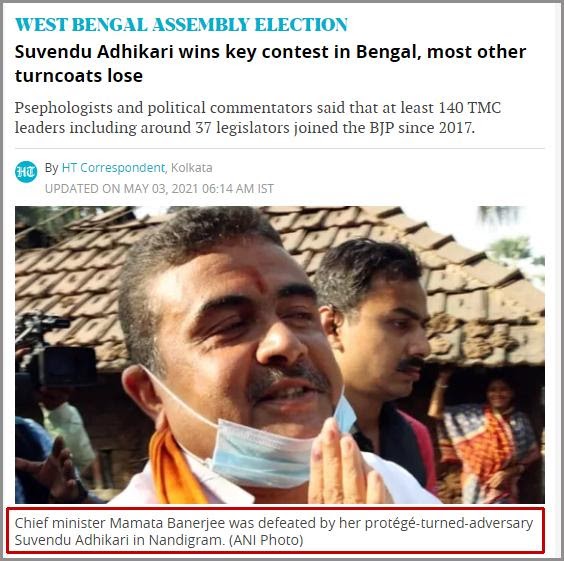Open the main article photo
Screen dimensions: 564x561
point(279,355)
